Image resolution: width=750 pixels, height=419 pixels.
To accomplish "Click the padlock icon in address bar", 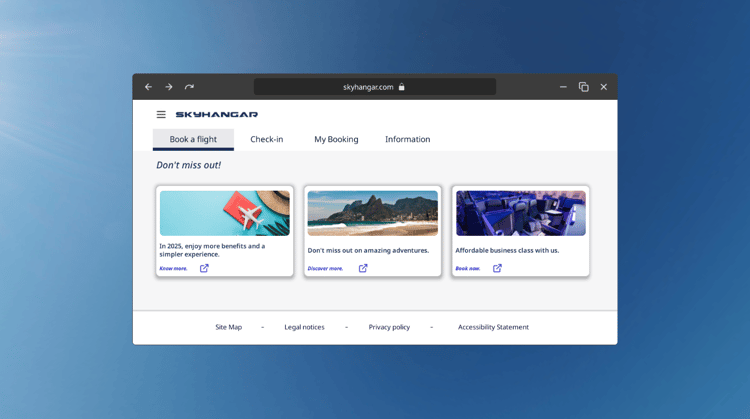I will (402, 87).
